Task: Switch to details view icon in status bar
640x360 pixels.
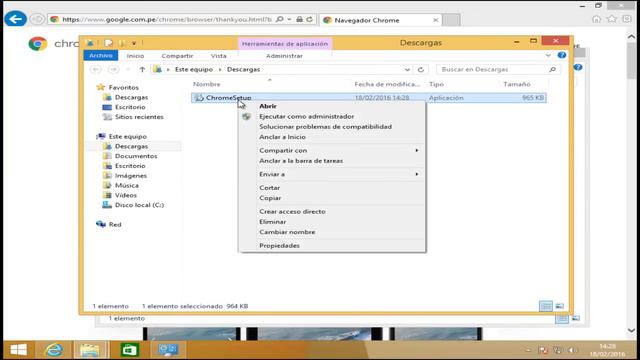Action: (x=546, y=306)
